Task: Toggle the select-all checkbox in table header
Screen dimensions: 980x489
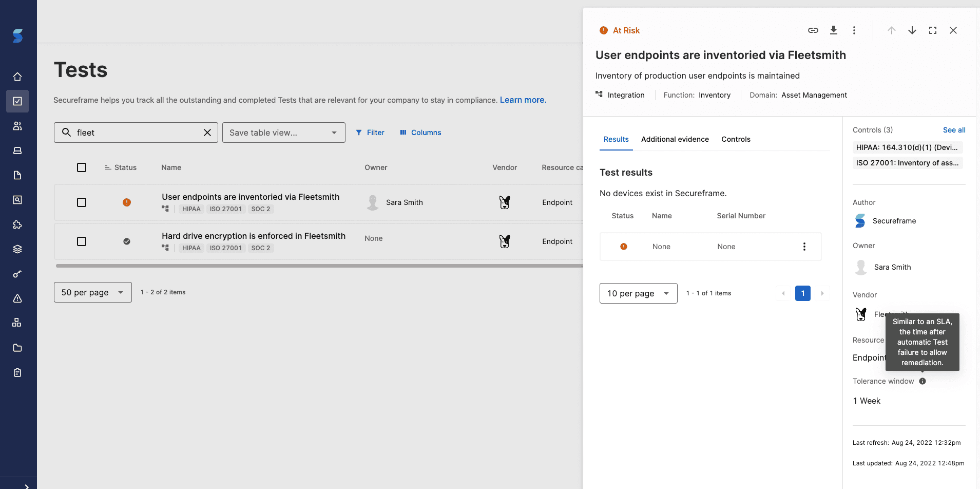Action: [82, 167]
